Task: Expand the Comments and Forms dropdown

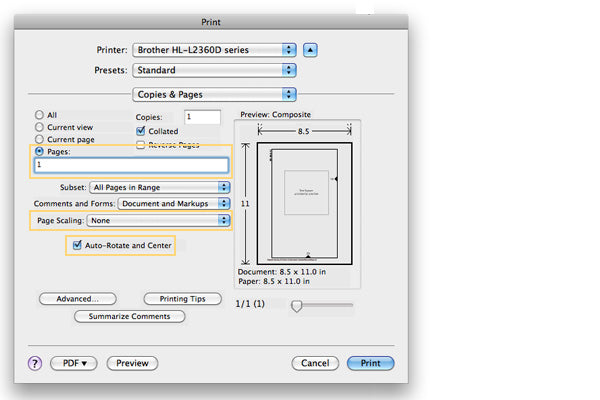Action: coord(173,203)
